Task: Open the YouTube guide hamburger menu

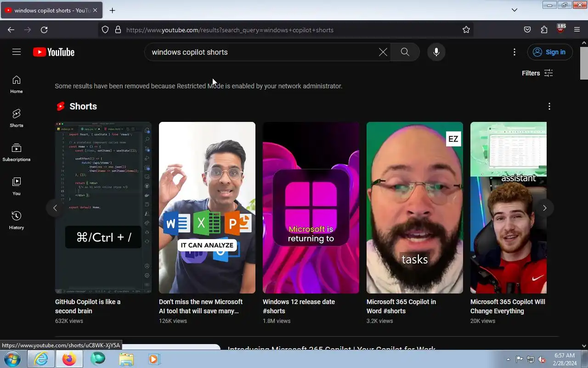Action: [x=17, y=52]
